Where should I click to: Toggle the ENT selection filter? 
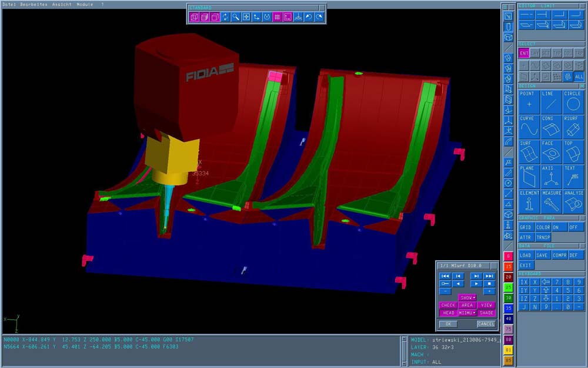[x=524, y=53]
